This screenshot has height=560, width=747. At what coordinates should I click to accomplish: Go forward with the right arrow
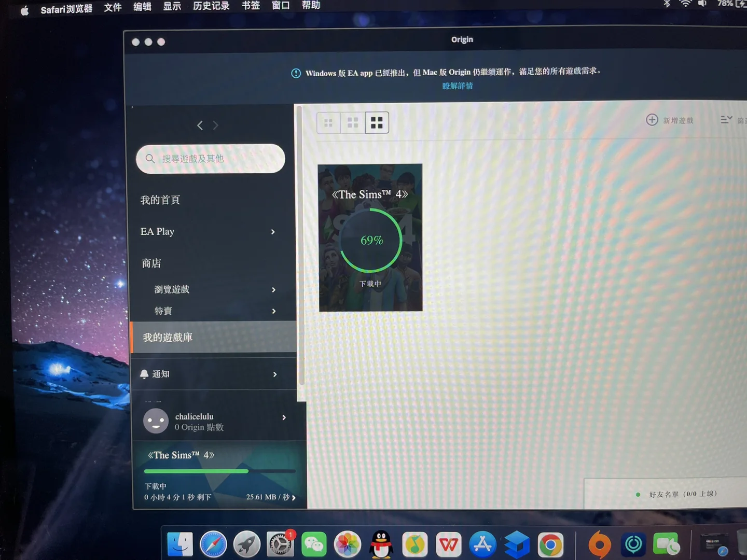click(x=216, y=125)
